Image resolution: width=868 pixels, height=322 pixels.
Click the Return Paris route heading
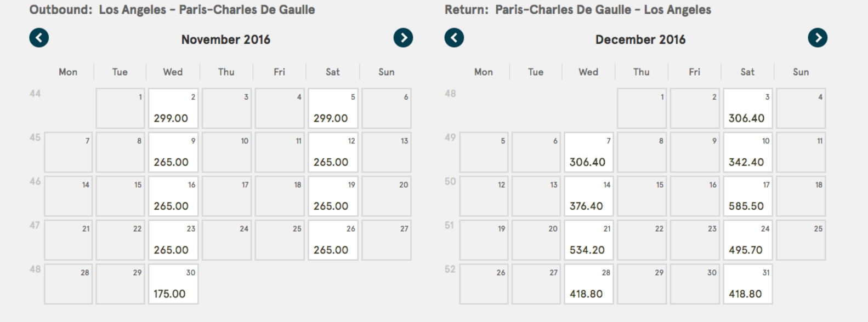coord(578,9)
